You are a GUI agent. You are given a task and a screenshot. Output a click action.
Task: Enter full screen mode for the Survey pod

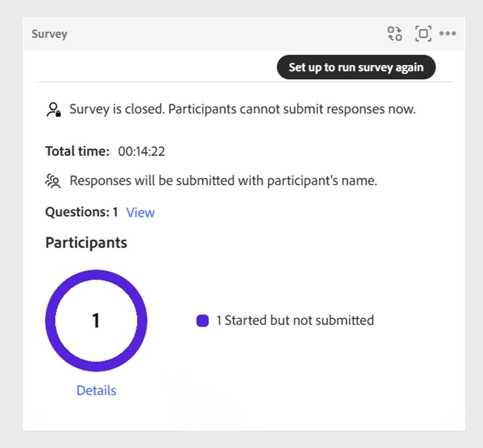coord(422,33)
